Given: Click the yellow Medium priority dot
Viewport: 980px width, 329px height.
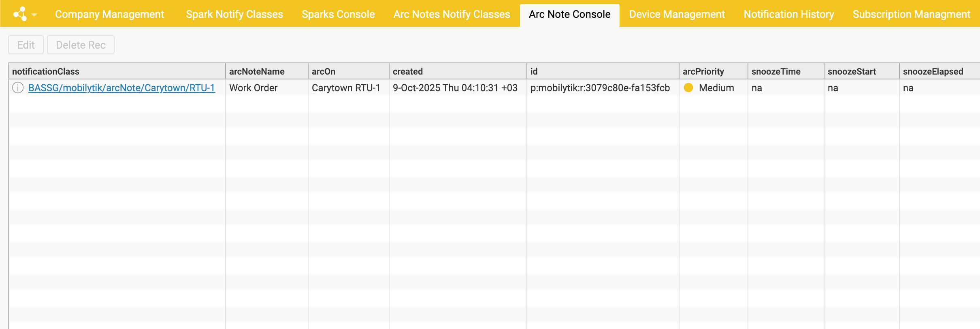Looking at the screenshot, I should pos(688,88).
